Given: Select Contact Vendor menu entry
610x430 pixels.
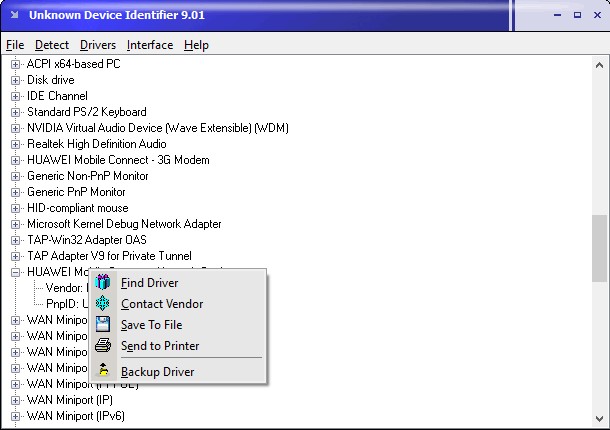Looking at the screenshot, I should point(178,304).
